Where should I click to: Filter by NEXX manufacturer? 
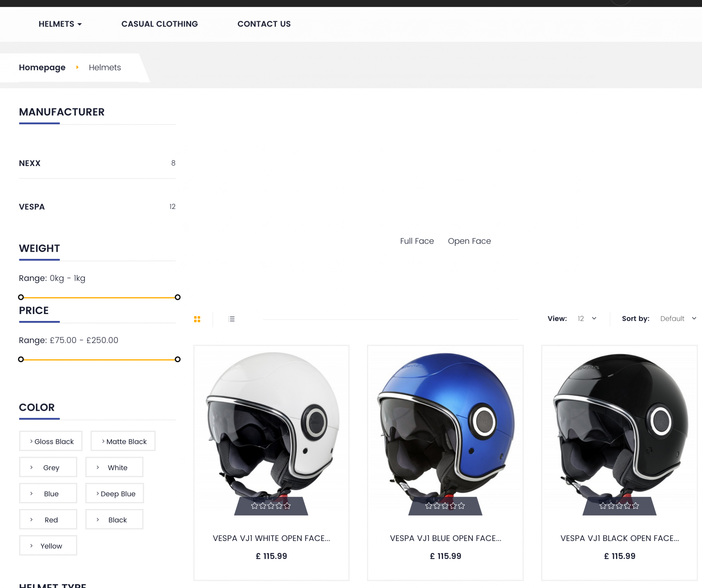coord(30,163)
